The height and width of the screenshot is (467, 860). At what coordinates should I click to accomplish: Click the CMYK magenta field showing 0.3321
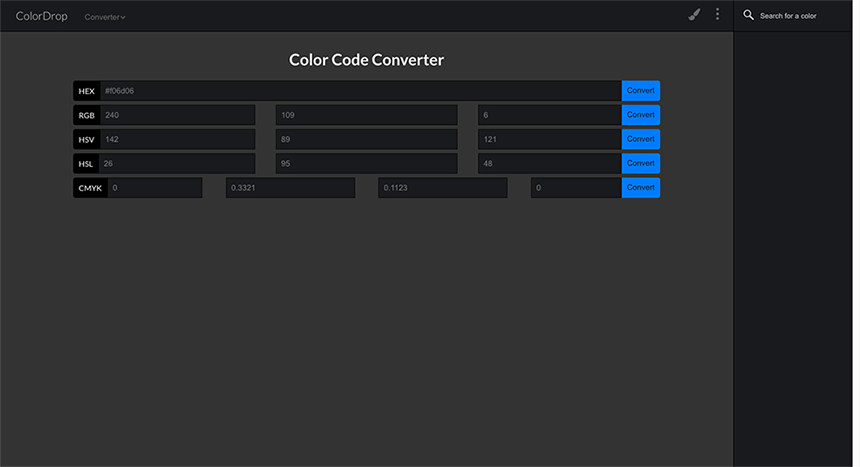[290, 187]
